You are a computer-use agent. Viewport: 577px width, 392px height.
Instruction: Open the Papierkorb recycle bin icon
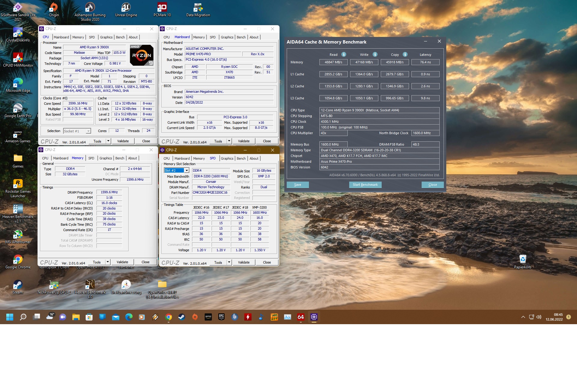pyautogui.click(x=523, y=262)
